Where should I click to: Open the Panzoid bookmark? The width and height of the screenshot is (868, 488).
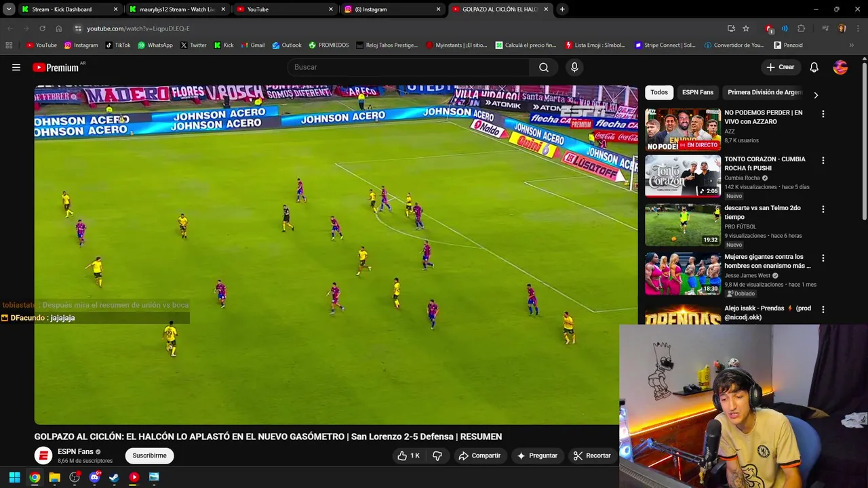(788, 45)
